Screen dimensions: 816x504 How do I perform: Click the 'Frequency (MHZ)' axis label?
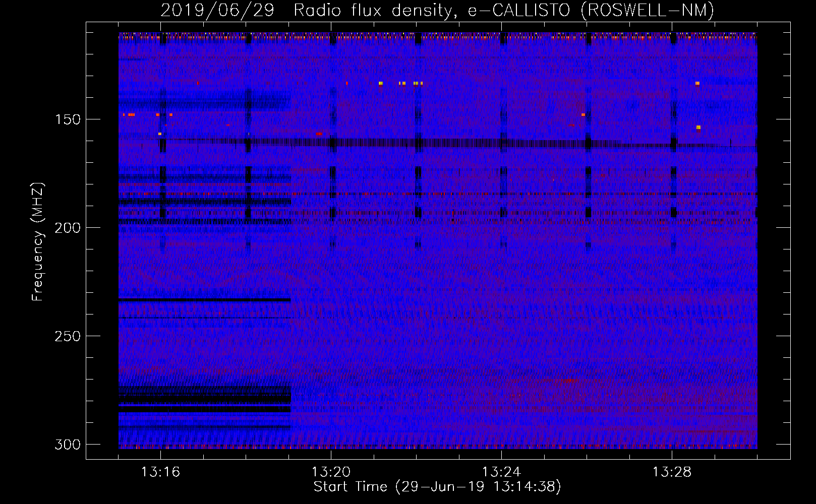point(38,242)
